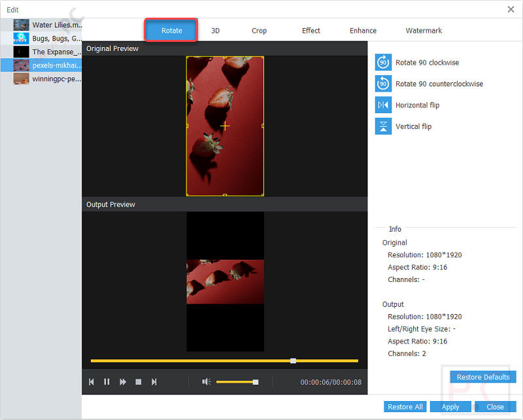Click the winningpc-pe thumbnail image
Image resolution: width=523 pixels, height=420 pixels.
(x=21, y=79)
